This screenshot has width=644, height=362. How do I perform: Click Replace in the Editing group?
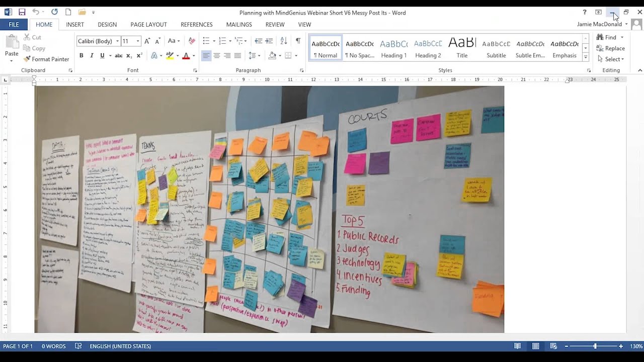tap(610, 48)
